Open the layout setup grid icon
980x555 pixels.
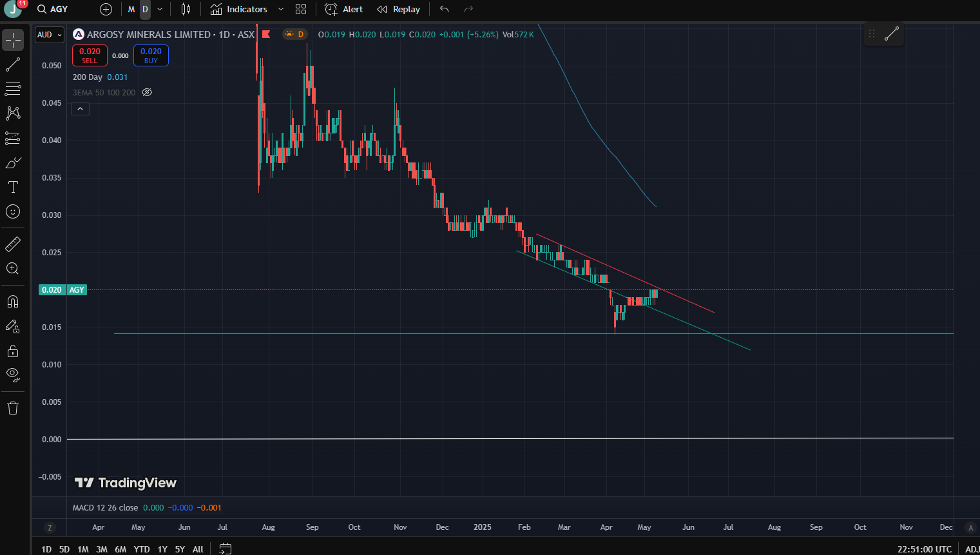coord(301,9)
